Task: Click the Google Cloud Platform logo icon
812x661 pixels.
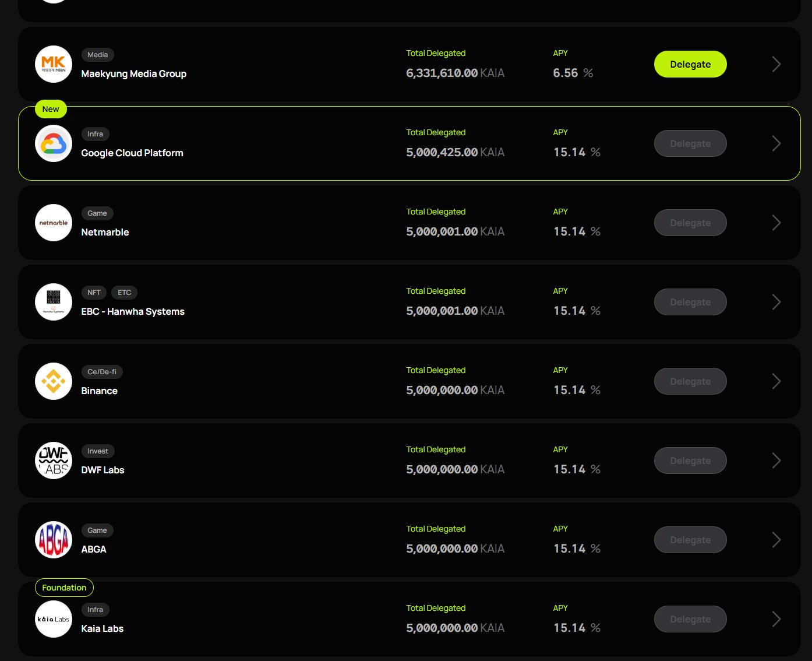Action: pyautogui.click(x=54, y=143)
